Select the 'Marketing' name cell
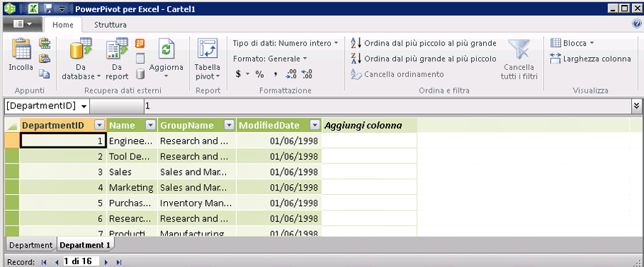Screen dimensions: 644x267 click(x=132, y=188)
